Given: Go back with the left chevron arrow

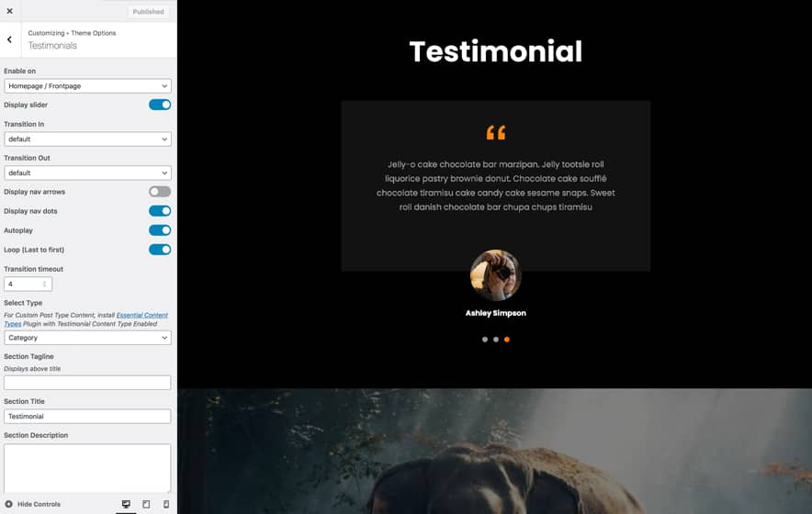Looking at the screenshot, I should pos(10,39).
